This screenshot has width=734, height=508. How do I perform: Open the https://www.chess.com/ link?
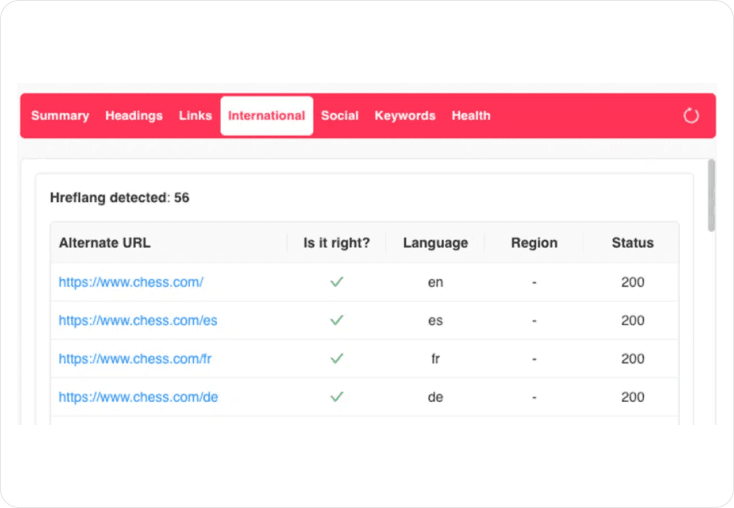pos(131,282)
